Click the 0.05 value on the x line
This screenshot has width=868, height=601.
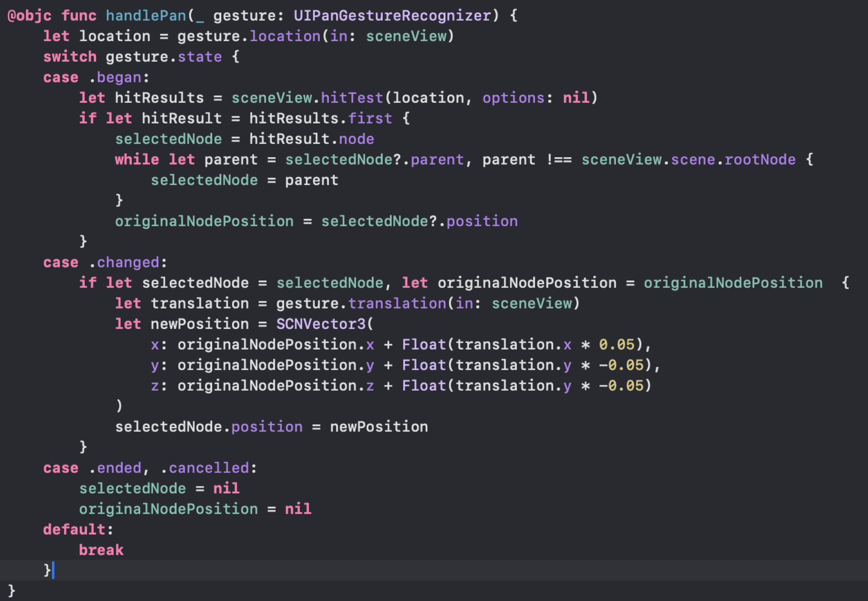coord(617,345)
